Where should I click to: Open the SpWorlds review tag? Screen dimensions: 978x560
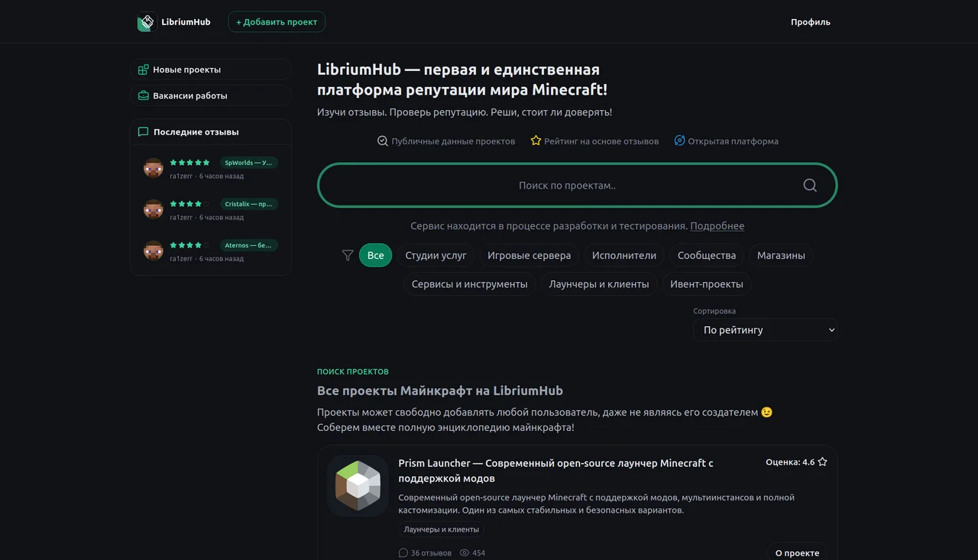[x=248, y=163]
